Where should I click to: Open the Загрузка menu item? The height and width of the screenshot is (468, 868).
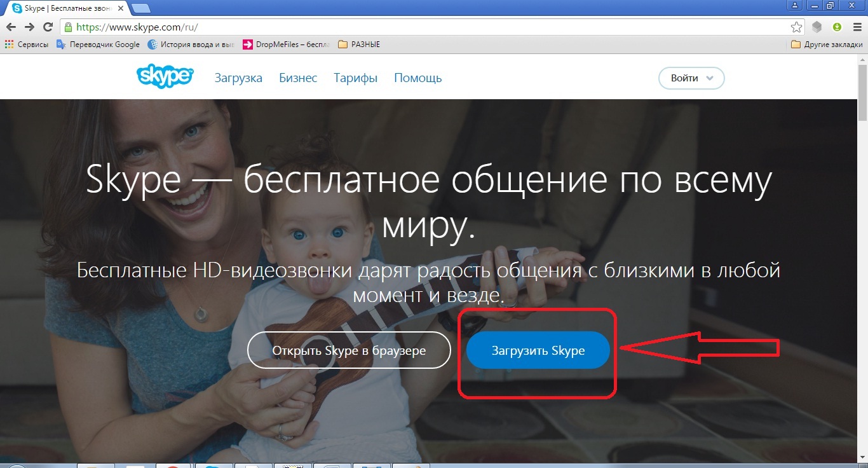point(238,78)
